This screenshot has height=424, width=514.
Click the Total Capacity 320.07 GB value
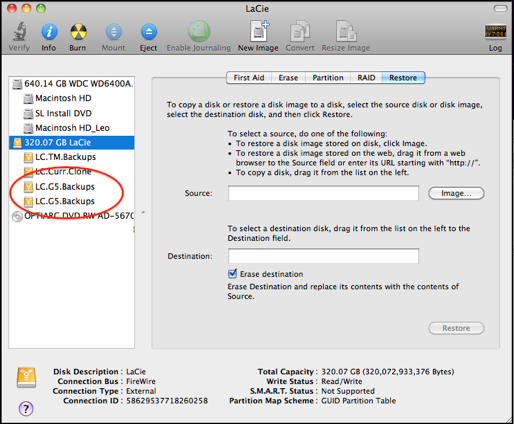387,372
